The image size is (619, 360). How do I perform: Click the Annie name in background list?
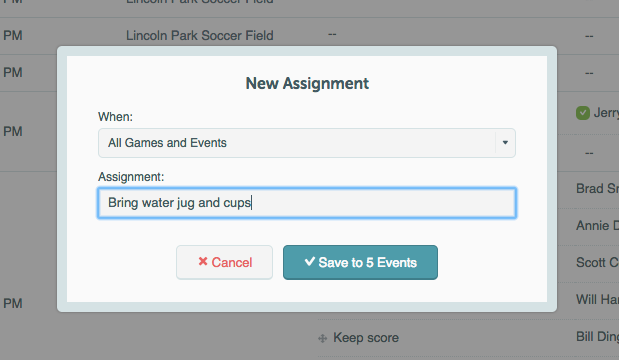click(x=597, y=226)
